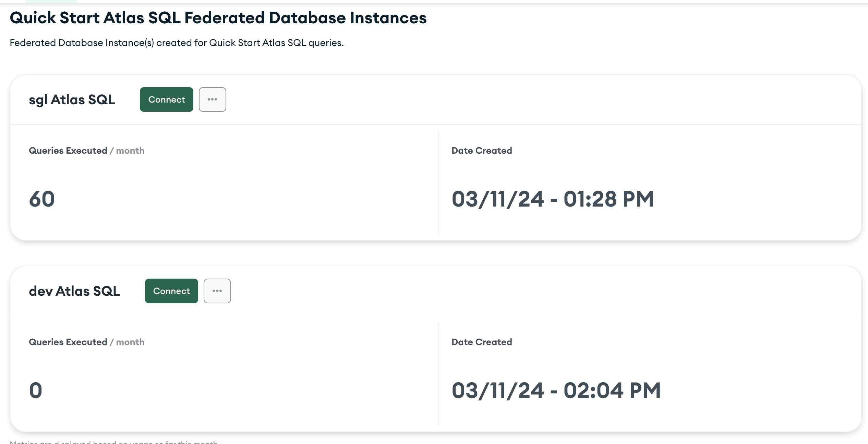Viewport: 868px width, 444px height.
Task: Open ellipsis menu for dev Atlas SQL
Action: [x=217, y=291]
